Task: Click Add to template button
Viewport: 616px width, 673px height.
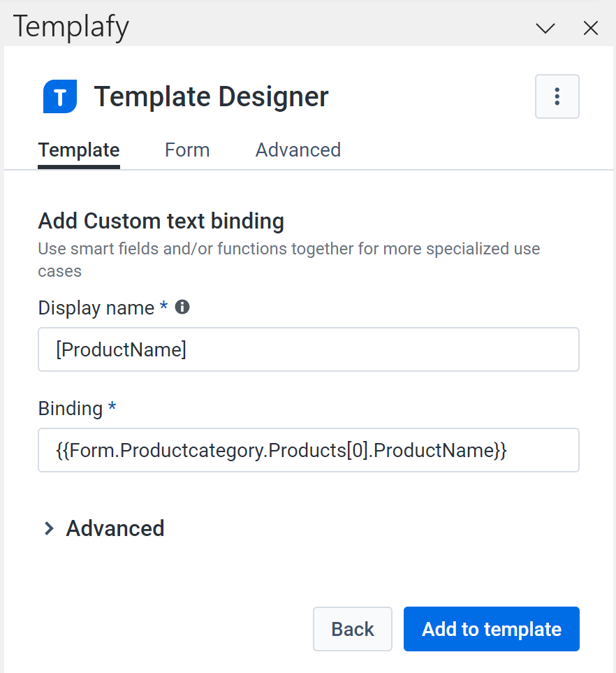Action: click(492, 629)
